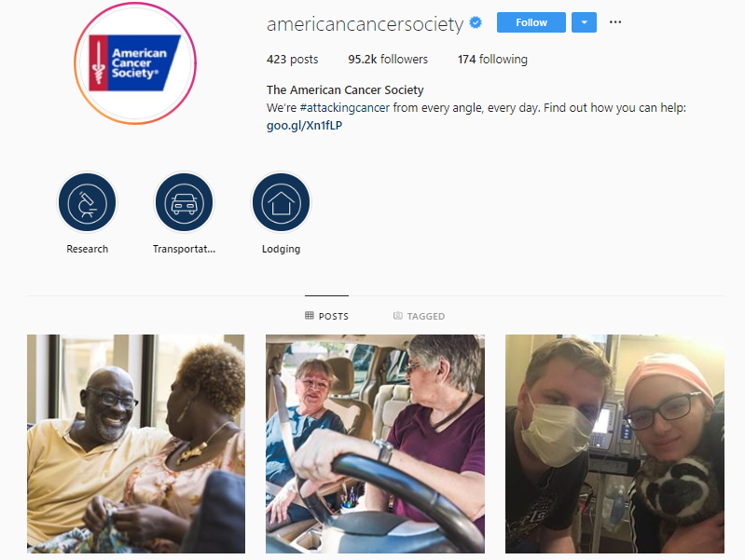
Task: Switch to the TAGGED tab
Action: coord(419,316)
